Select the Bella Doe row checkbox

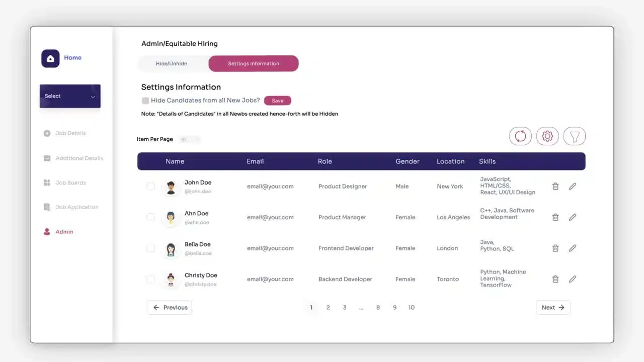[x=150, y=248]
